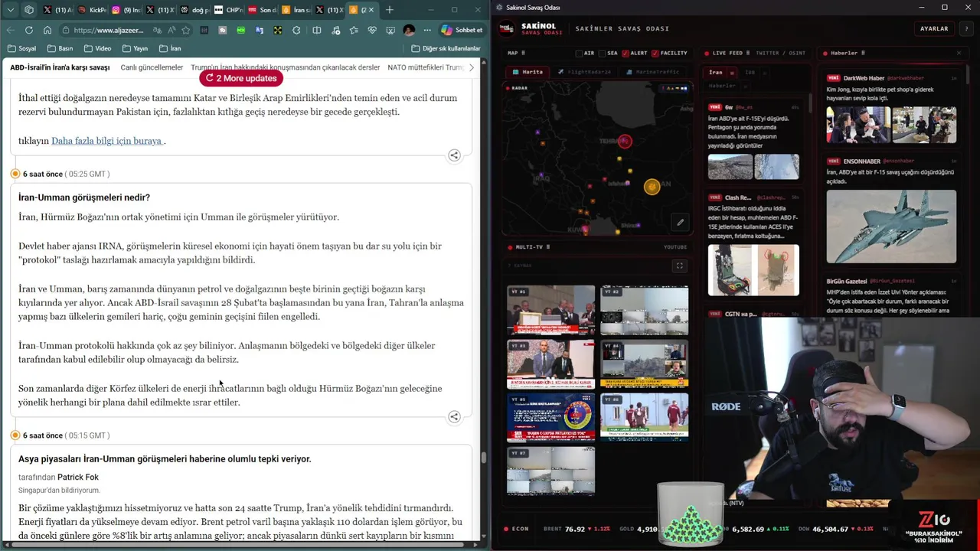The image size is (980, 551).
Task: Enable the SEA checkbox
Action: click(602, 54)
